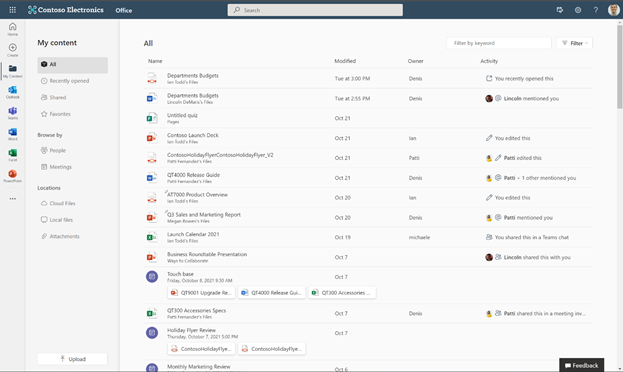Browse by People
The image size is (623, 372).
tap(53, 151)
